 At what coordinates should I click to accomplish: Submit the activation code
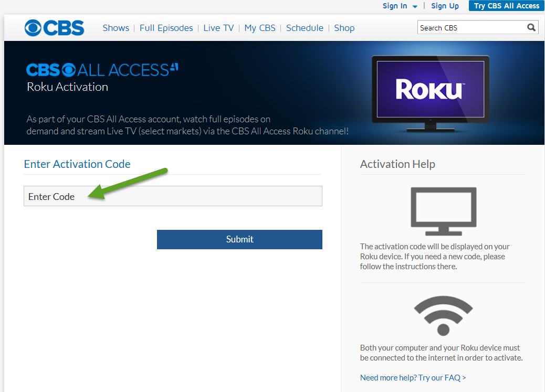click(x=239, y=239)
